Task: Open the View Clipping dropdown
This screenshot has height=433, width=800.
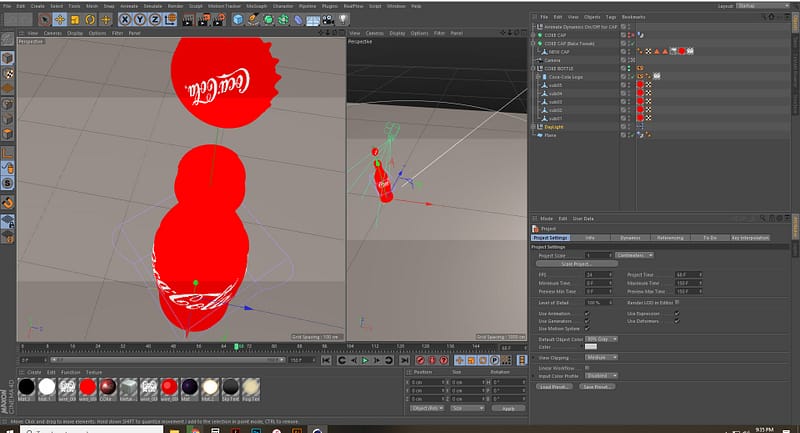Action: (601, 358)
